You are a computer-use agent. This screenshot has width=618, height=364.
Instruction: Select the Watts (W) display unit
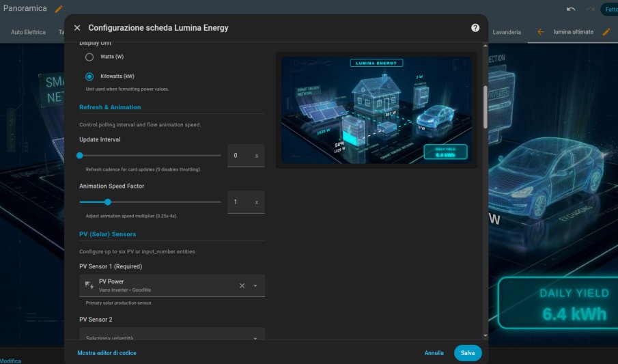coord(89,57)
